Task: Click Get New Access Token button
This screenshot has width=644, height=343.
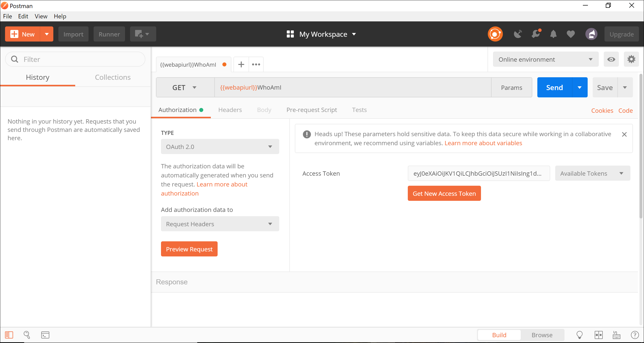Action: (x=444, y=194)
